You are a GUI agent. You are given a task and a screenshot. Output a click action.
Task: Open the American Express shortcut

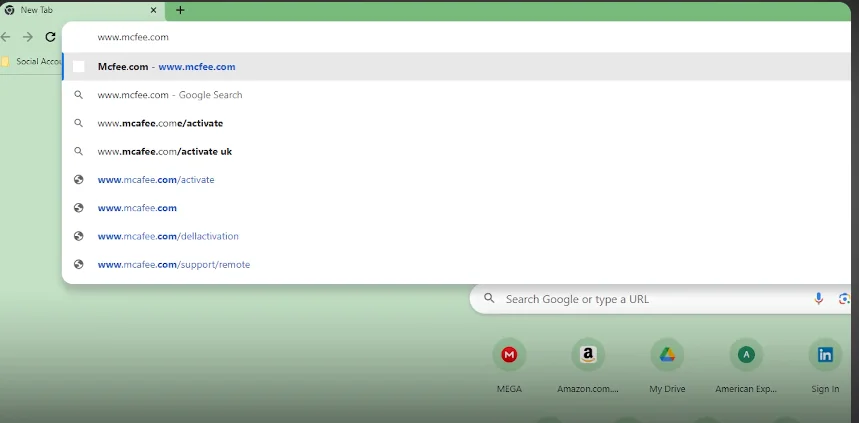click(x=746, y=365)
